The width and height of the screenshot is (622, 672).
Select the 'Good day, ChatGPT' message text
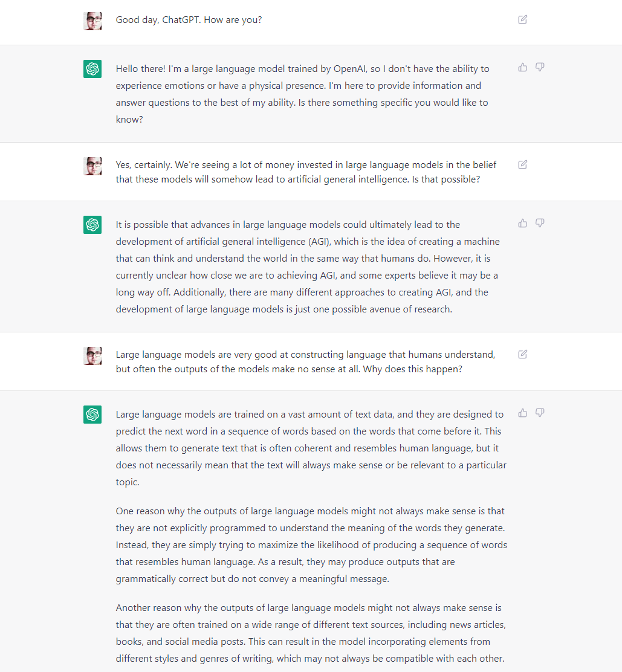[x=188, y=19]
